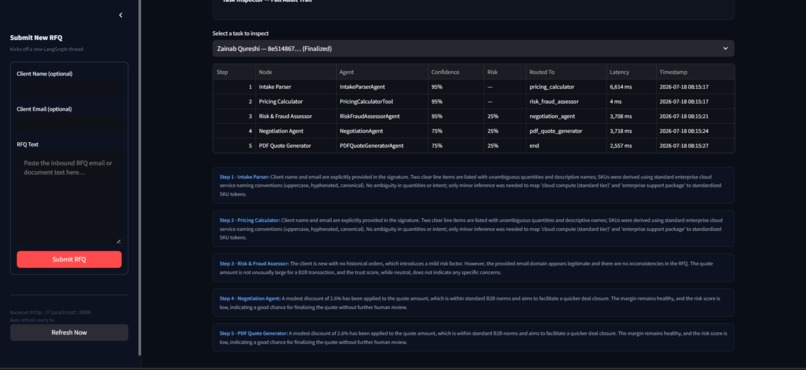The height and width of the screenshot is (370, 806).
Task: Sort by the Step column header
Action: (x=234, y=72)
